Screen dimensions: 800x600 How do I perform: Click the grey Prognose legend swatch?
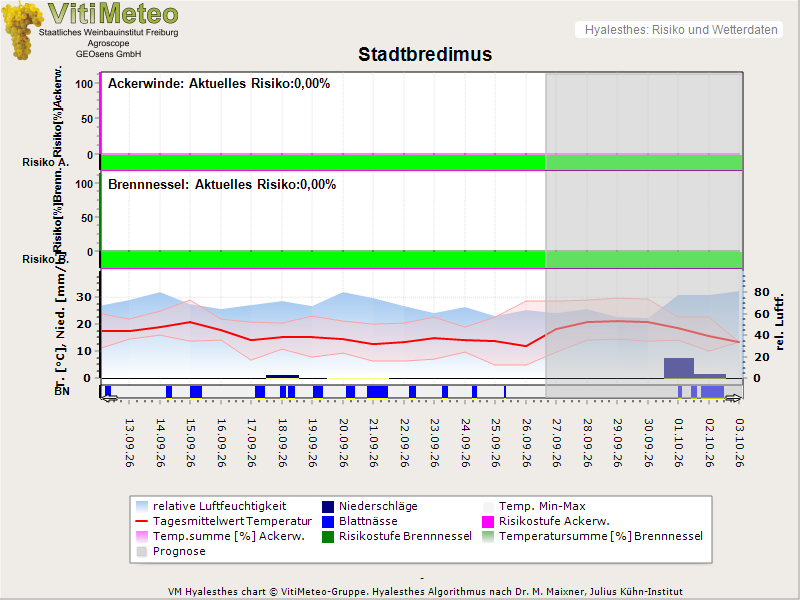pyautogui.click(x=142, y=552)
